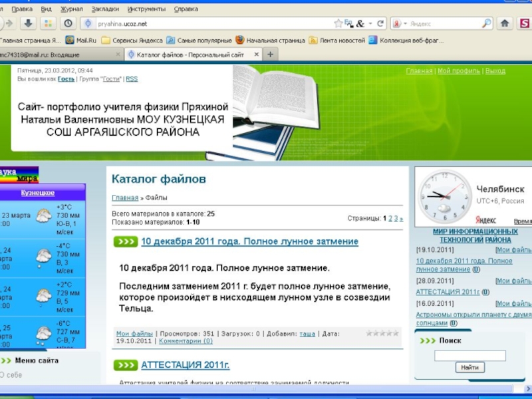Open sidebar АТТЕСТАЦИЯ 2011г link

(x=448, y=292)
